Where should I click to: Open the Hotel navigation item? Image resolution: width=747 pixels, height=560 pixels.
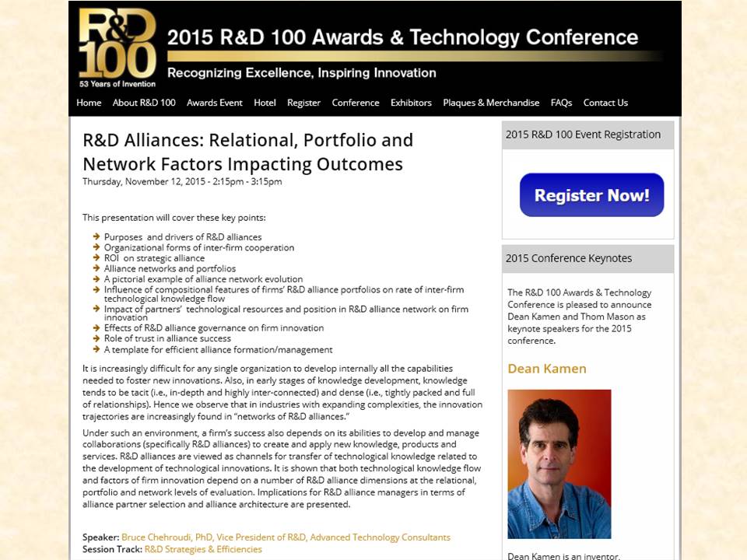tap(265, 103)
